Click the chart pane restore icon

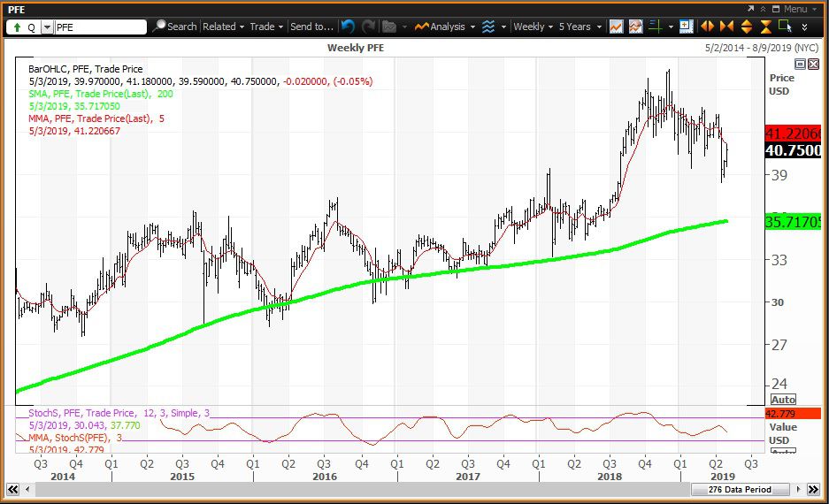pos(801,64)
